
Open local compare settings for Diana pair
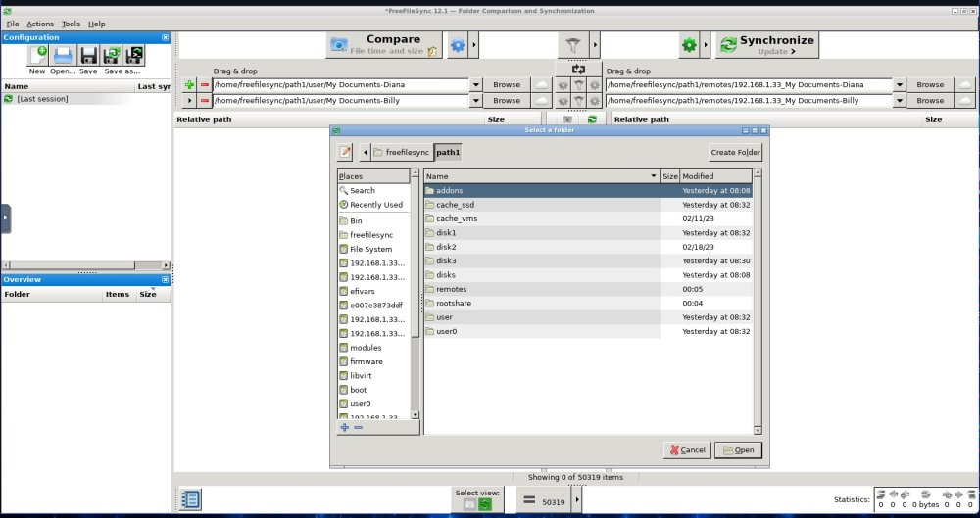point(563,85)
